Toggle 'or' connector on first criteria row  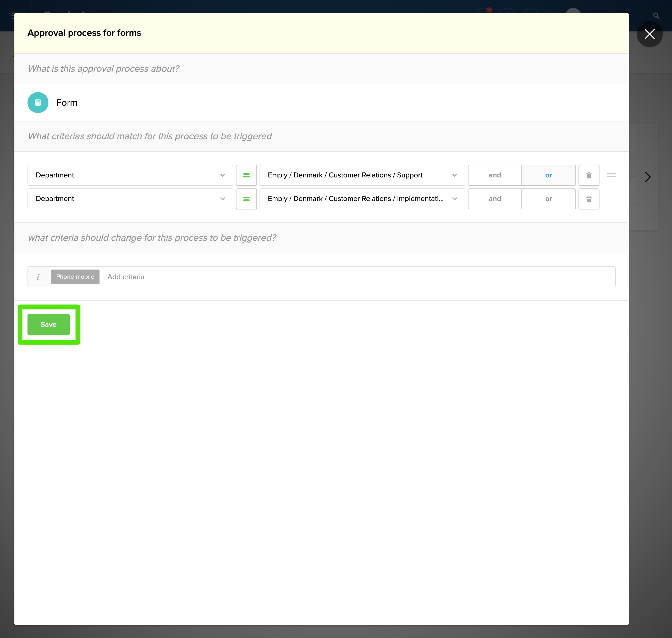point(548,175)
